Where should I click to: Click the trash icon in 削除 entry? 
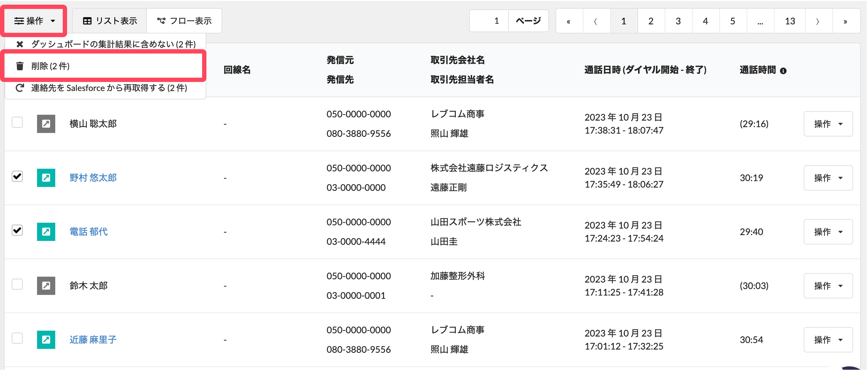coord(20,66)
